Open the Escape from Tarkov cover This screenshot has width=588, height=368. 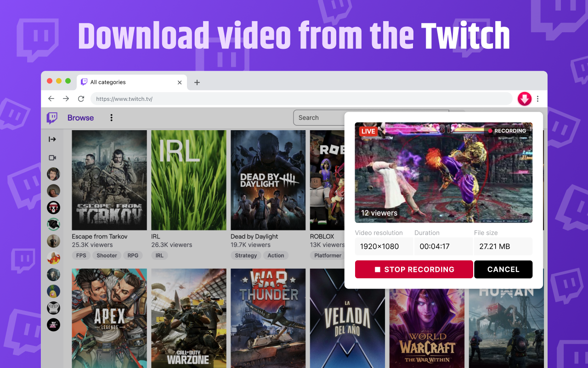[x=109, y=180]
